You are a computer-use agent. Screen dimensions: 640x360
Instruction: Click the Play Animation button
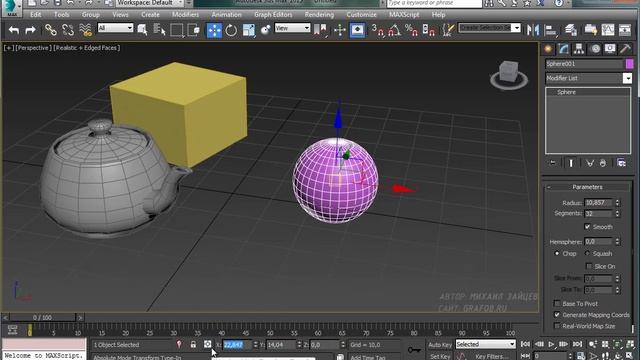[x=551, y=344]
